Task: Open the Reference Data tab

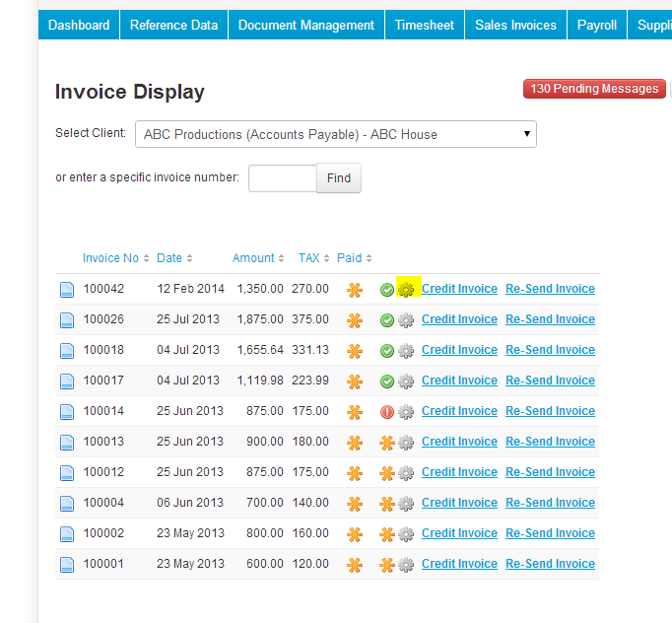Action: click(x=174, y=25)
